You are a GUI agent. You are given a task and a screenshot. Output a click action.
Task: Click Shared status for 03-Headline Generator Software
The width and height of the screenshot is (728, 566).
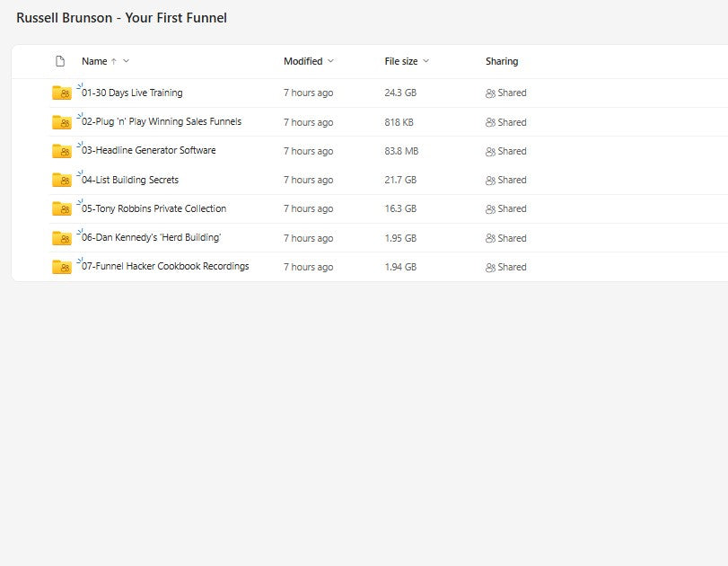[x=512, y=151]
